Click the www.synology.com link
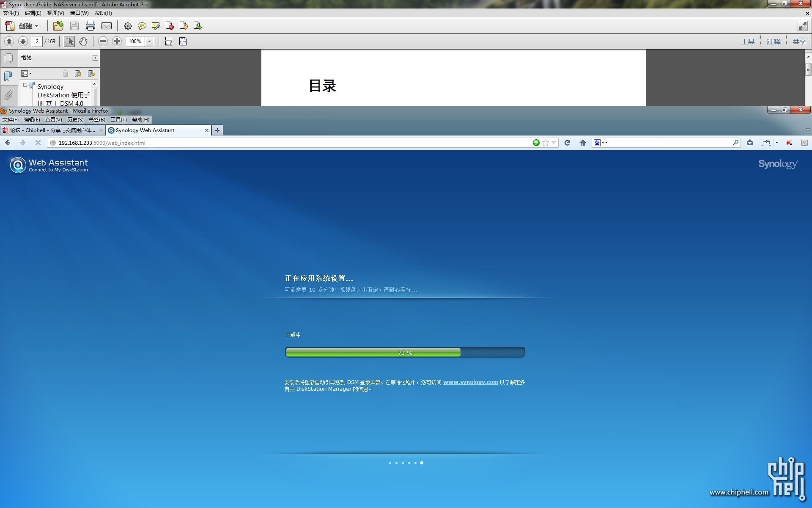 (x=470, y=382)
